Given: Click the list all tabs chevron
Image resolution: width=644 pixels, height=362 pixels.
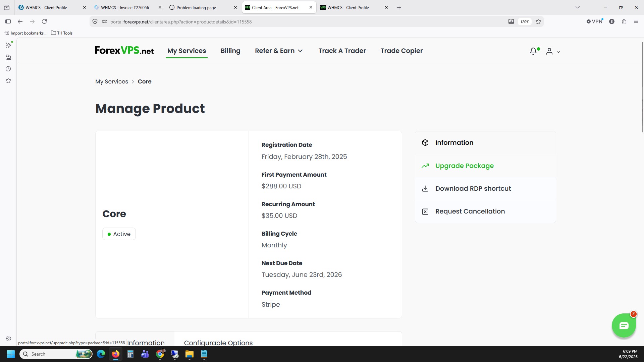Looking at the screenshot, I should point(577,7).
